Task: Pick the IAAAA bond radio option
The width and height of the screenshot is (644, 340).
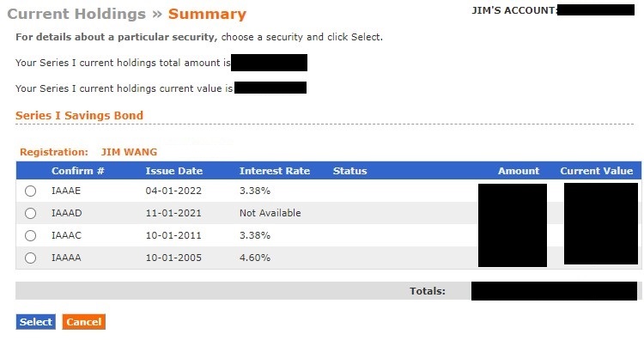Action: [x=30, y=258]
